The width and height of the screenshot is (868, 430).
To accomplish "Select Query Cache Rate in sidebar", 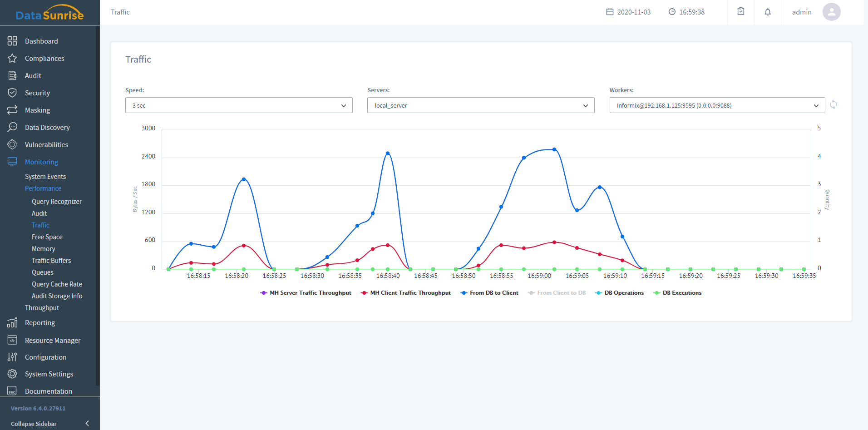I will [57, 284].
